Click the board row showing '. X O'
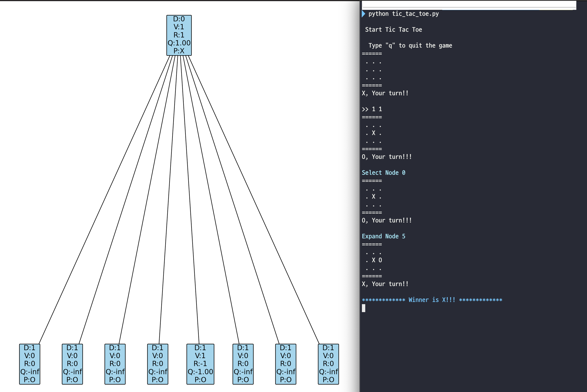The image size is (587, 392). [x=374, y=260]
